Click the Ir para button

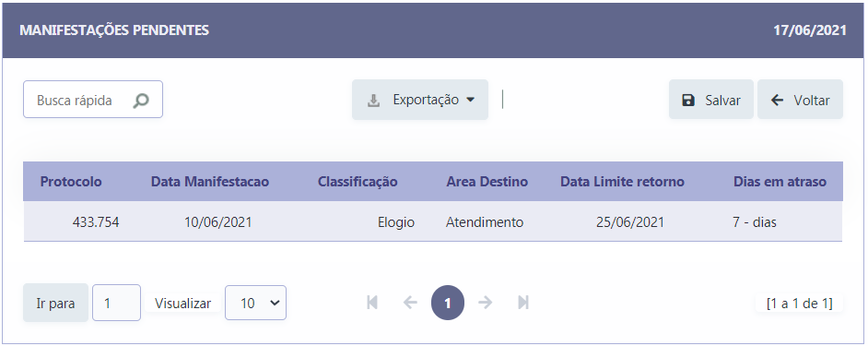tap(55, 303)
